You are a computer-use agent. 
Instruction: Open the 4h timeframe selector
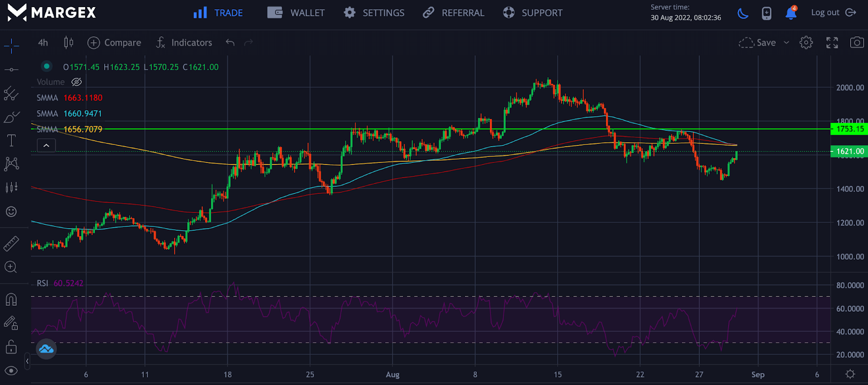[x=43, y=42]
